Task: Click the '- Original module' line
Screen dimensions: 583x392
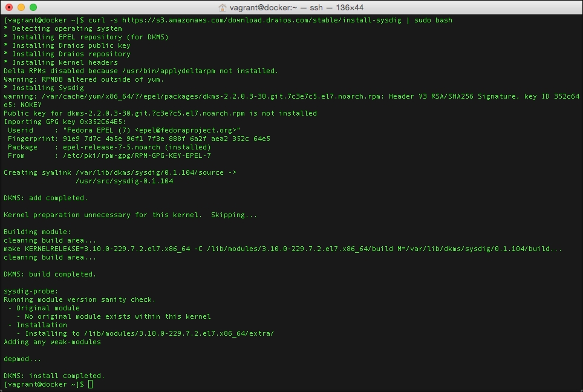Action: click(x=44, y=308)
